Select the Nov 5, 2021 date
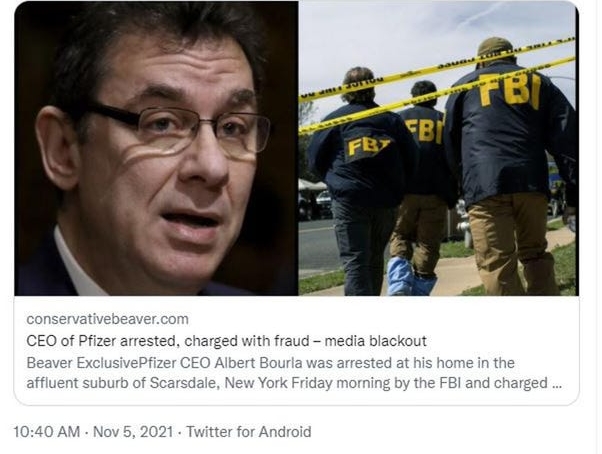The width and height of the screenshot is (602, 454). pyautogui.click(x=133, y=432)
